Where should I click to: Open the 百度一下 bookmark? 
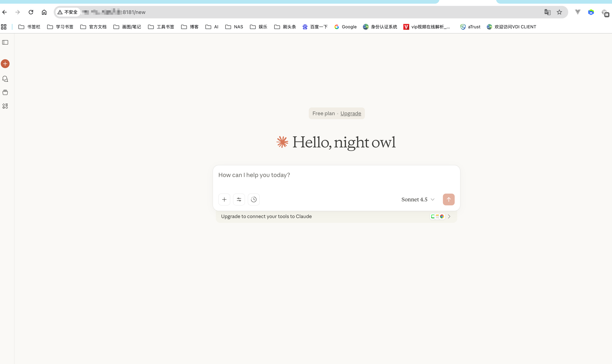(x=315, y=27)
